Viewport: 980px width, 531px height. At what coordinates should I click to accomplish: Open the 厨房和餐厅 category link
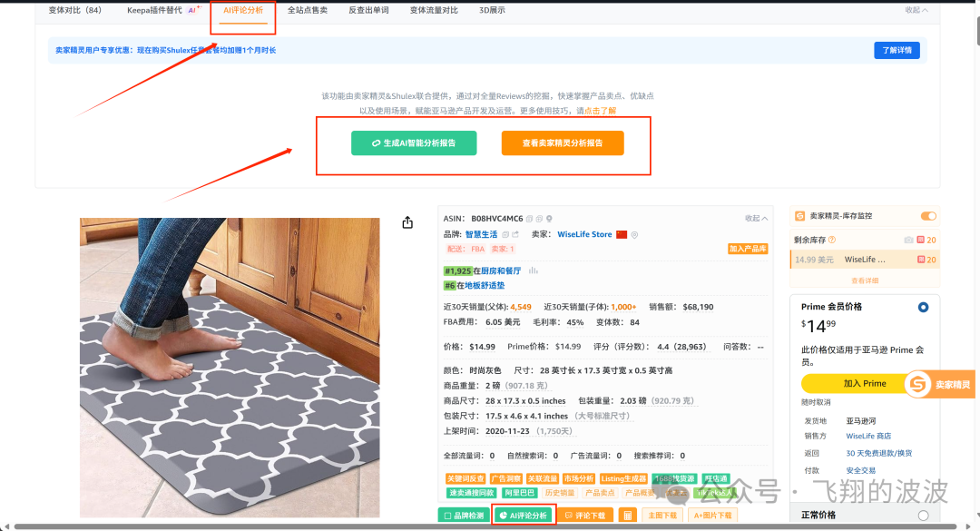[501, 270]
